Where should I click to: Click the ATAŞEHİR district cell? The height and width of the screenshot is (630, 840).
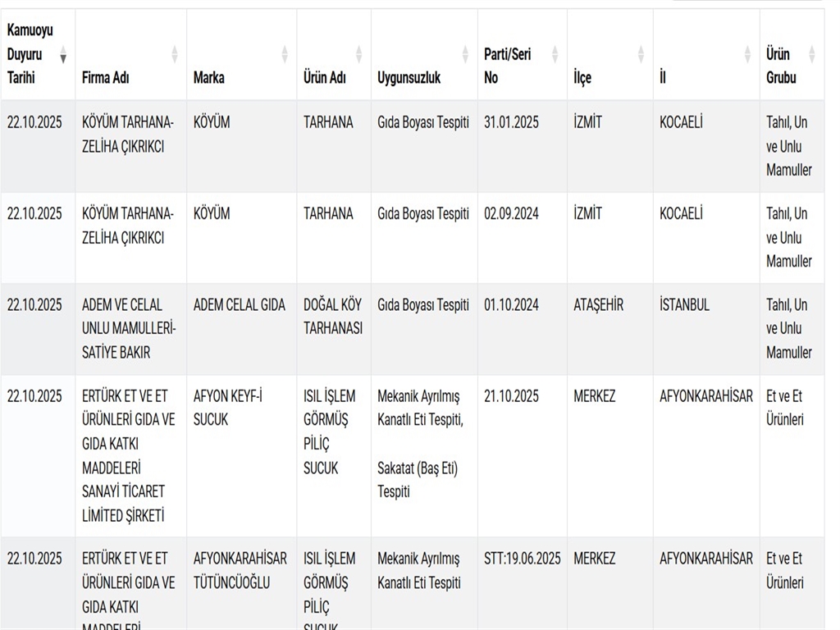click(598, 305)
